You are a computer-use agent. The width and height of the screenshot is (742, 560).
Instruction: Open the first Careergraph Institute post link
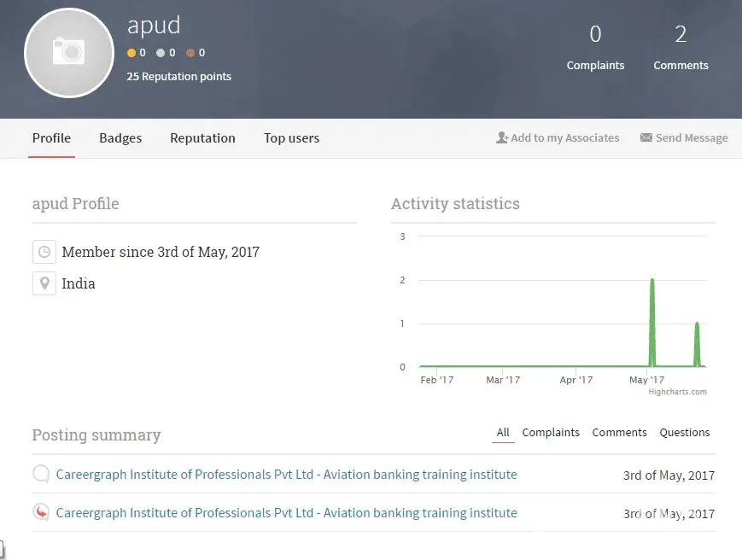[286, 475]
